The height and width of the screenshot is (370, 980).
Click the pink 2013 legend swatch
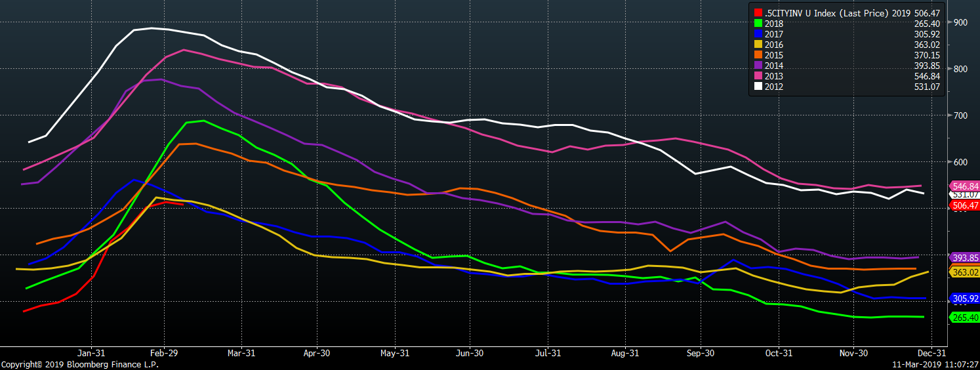pos(758,76)
